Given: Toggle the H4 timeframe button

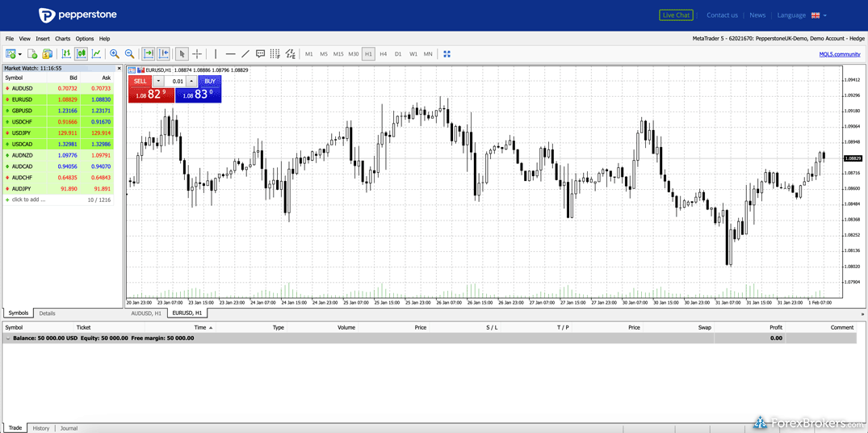Looking at the screenshot, I should [383, 54].
